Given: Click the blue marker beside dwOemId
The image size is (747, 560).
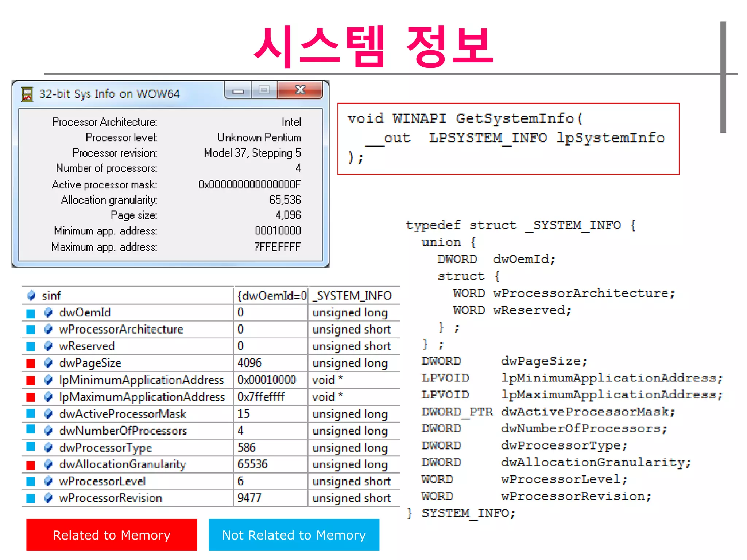Looking at the screenshot, I should tap(31, 313).
